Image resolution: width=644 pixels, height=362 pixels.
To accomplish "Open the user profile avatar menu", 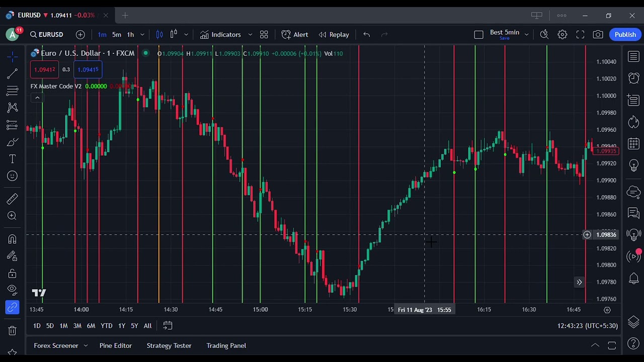I will click(x=13, y=34).
